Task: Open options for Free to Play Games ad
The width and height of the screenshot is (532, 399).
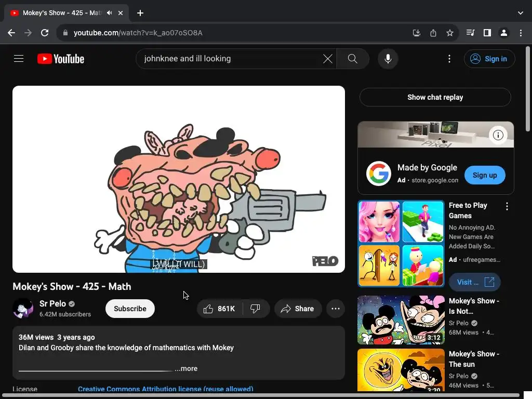Action: (x=507, y=206)
